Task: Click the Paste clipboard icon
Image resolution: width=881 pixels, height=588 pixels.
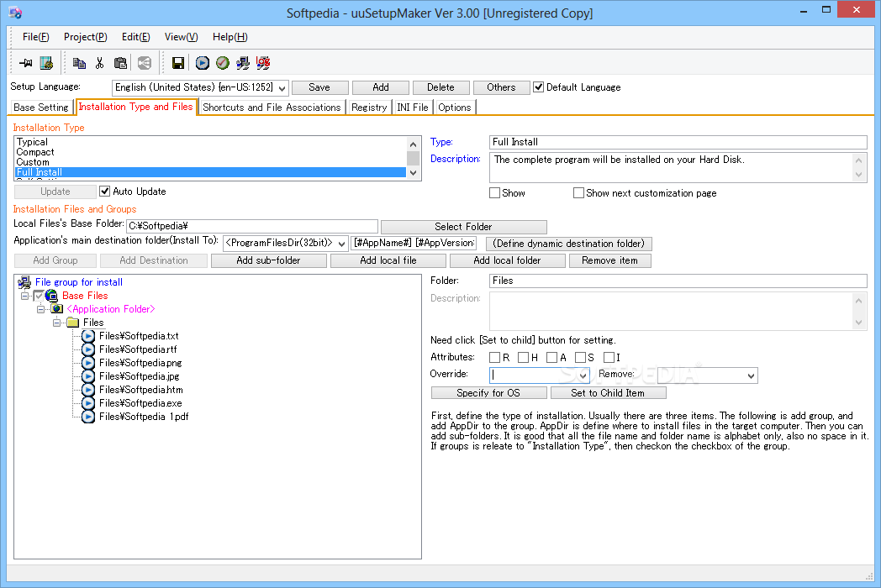Action: [x=120, y=63]
